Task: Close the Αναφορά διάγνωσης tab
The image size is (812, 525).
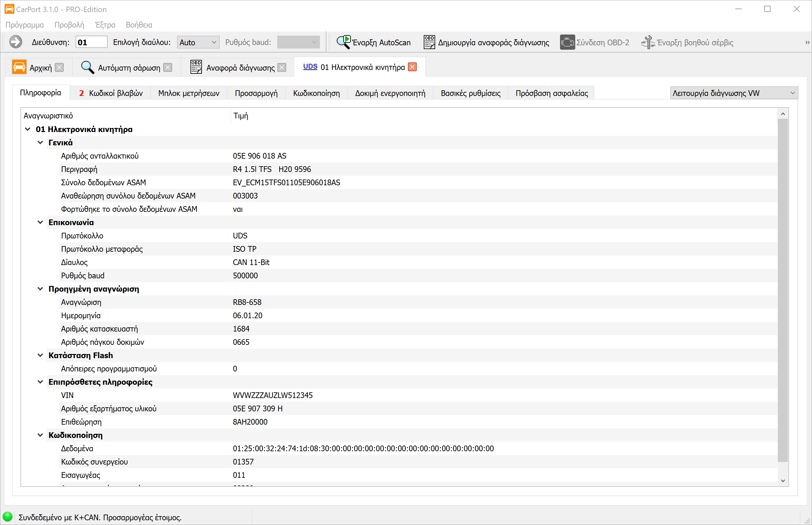Action: pos(281,67)
